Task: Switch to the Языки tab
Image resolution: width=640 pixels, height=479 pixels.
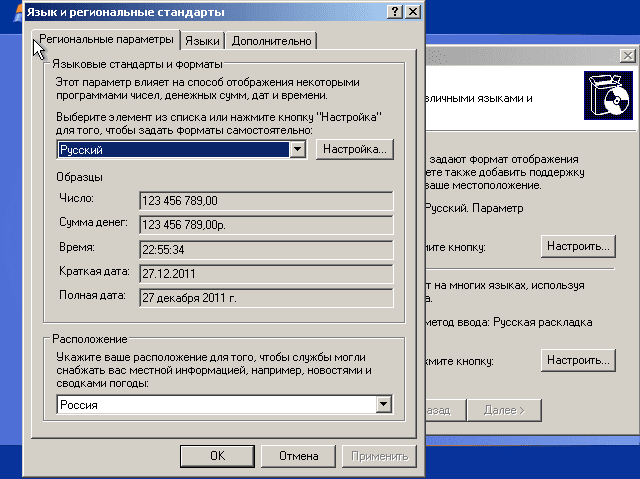Action: pyautogui.click(x=202, y=41)
